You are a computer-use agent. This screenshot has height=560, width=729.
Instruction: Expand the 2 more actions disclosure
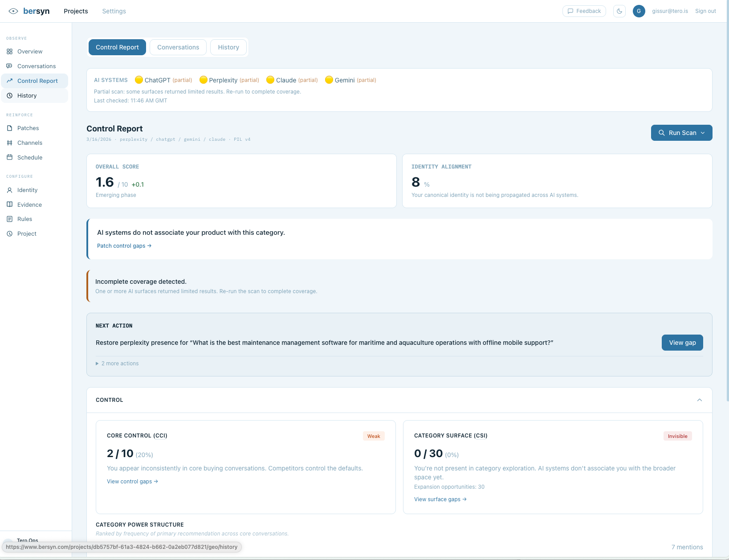(x=117, y=364)
